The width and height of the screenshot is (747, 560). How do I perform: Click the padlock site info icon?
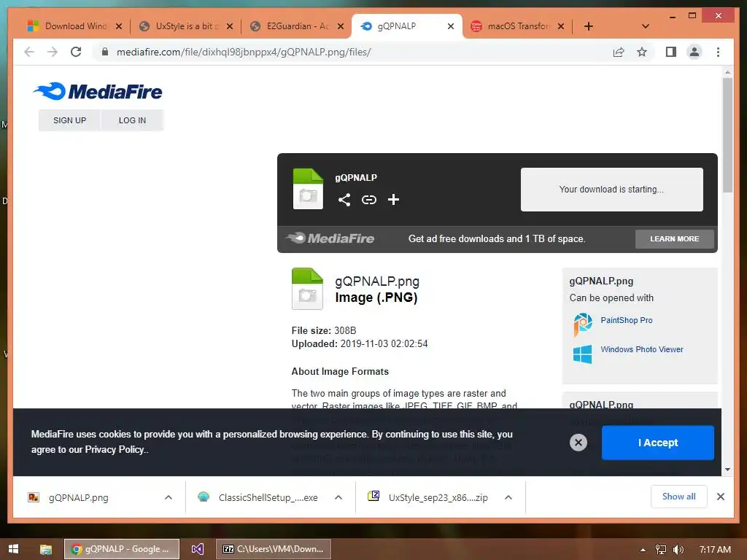[105, 52]
